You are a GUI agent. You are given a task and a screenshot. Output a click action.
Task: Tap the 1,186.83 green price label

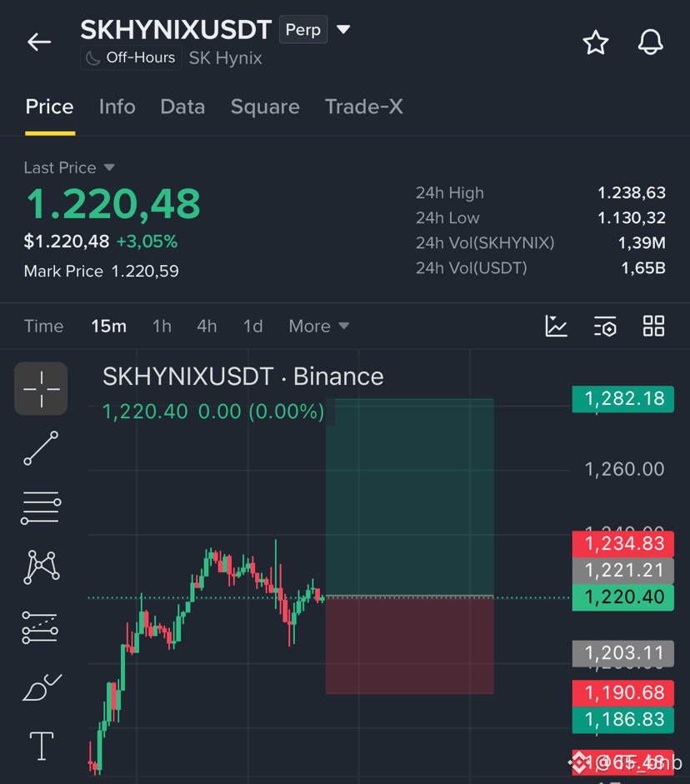[623, 720]
